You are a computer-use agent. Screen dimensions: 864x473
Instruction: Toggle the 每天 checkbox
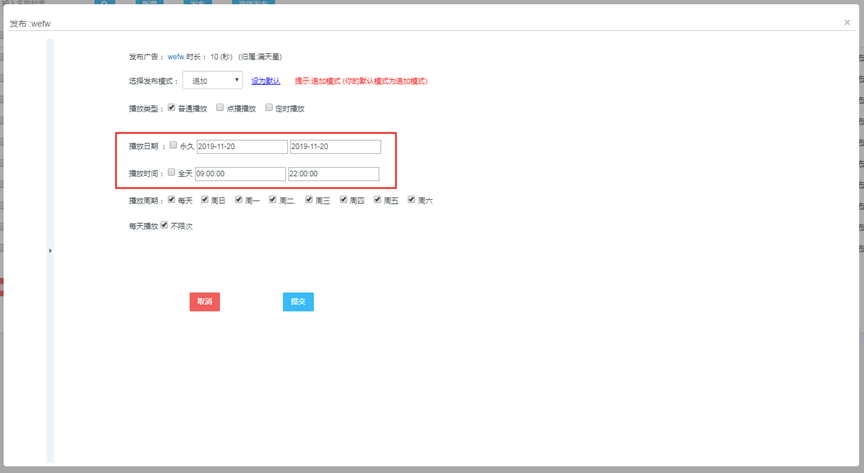172,200
